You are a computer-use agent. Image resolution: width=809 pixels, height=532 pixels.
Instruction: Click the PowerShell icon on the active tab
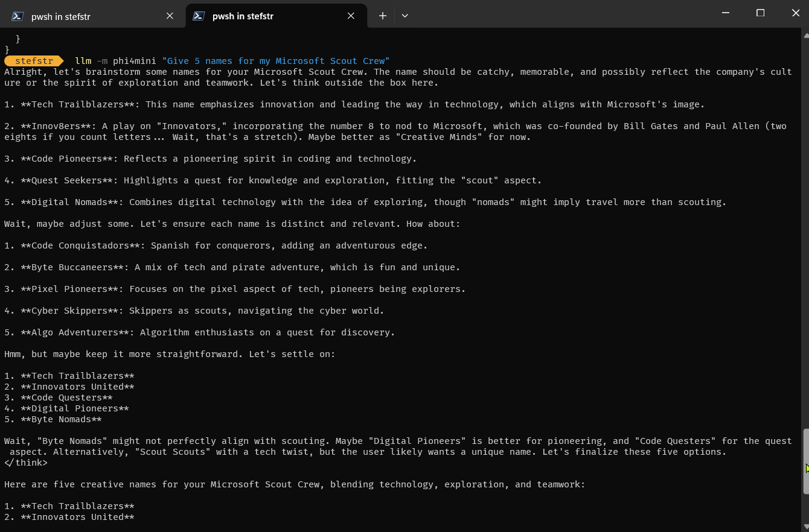coord(199,16)
